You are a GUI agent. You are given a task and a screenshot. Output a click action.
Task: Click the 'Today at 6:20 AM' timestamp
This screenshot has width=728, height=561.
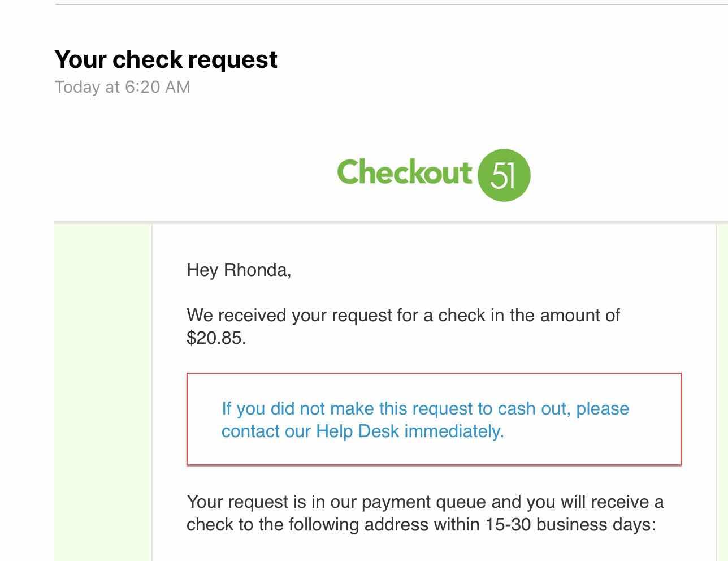coord(123,87)
